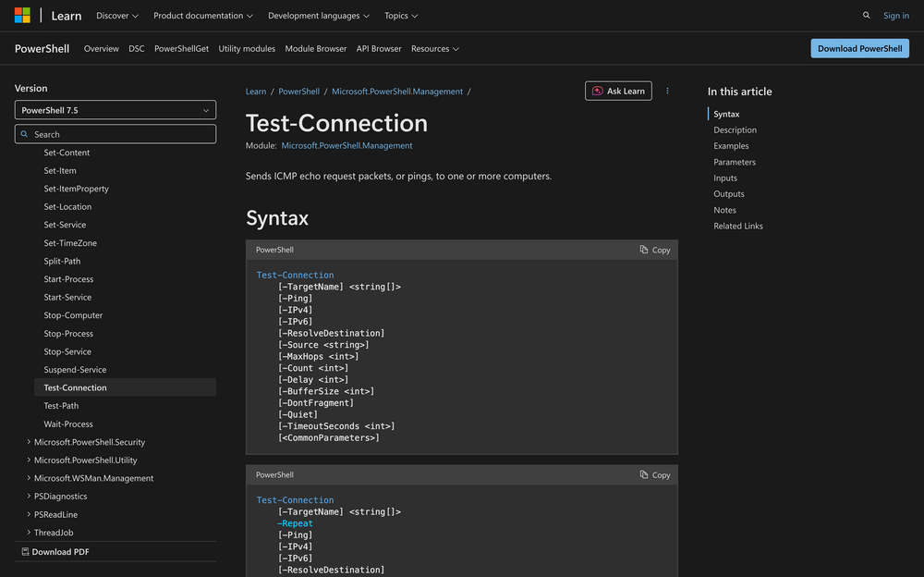Copy the second PowerShell code block
Image resolution: width=924 pixels, height=577 pixels.
pos(655,474)
